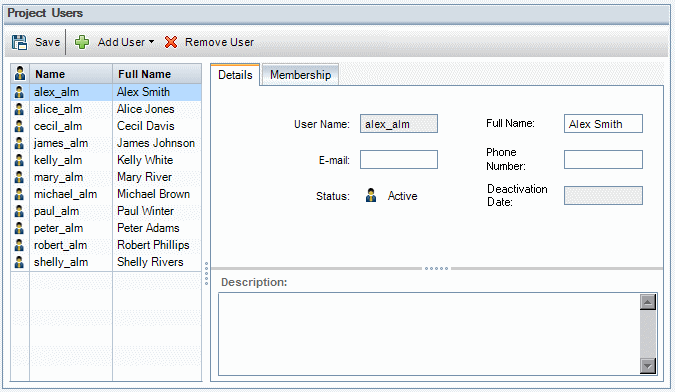The image size is (675, 392).
Task: Click the Save floppy disk icon
Action: coord(19,42)
